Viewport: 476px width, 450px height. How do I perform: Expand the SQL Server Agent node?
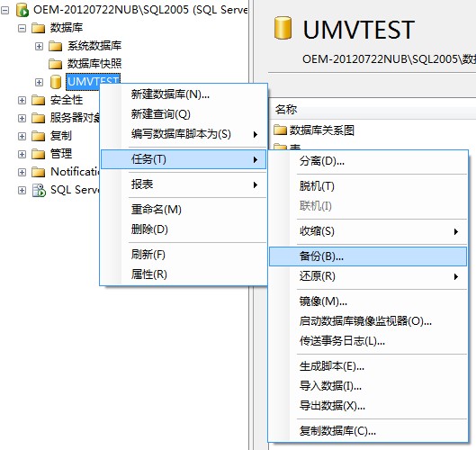click(22, 191)
